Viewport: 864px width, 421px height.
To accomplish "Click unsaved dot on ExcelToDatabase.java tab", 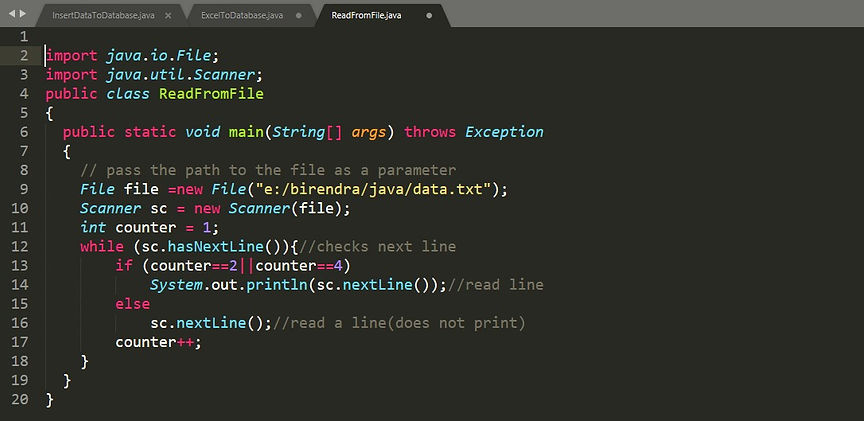I will pos(299,15).
